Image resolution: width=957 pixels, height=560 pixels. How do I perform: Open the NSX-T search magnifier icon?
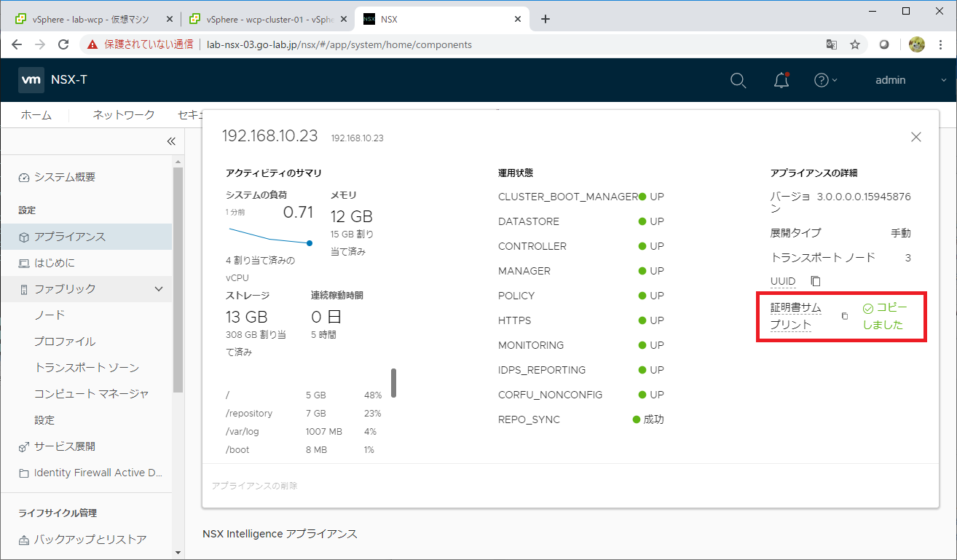738,80
